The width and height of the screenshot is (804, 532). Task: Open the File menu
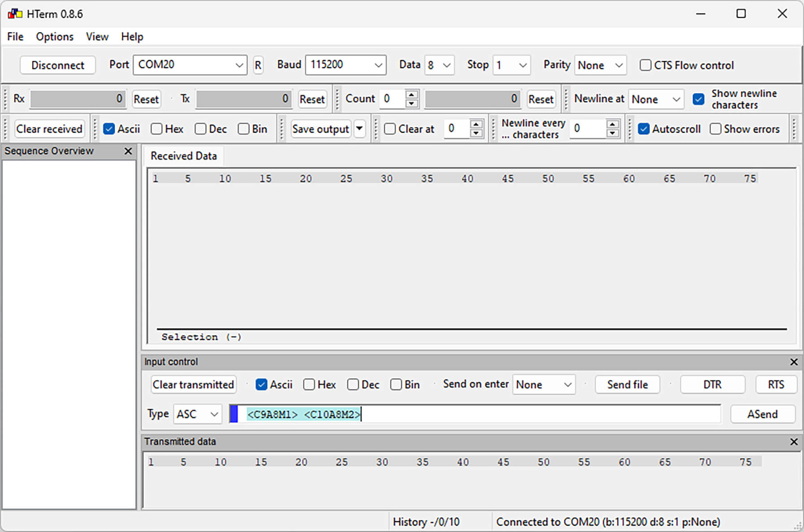coord(15,37)
